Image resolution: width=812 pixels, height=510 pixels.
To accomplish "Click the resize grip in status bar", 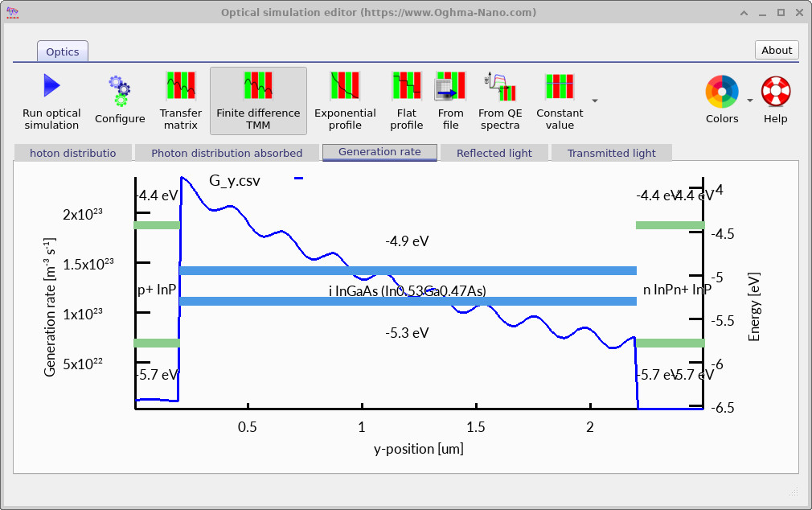I will 794,491.
